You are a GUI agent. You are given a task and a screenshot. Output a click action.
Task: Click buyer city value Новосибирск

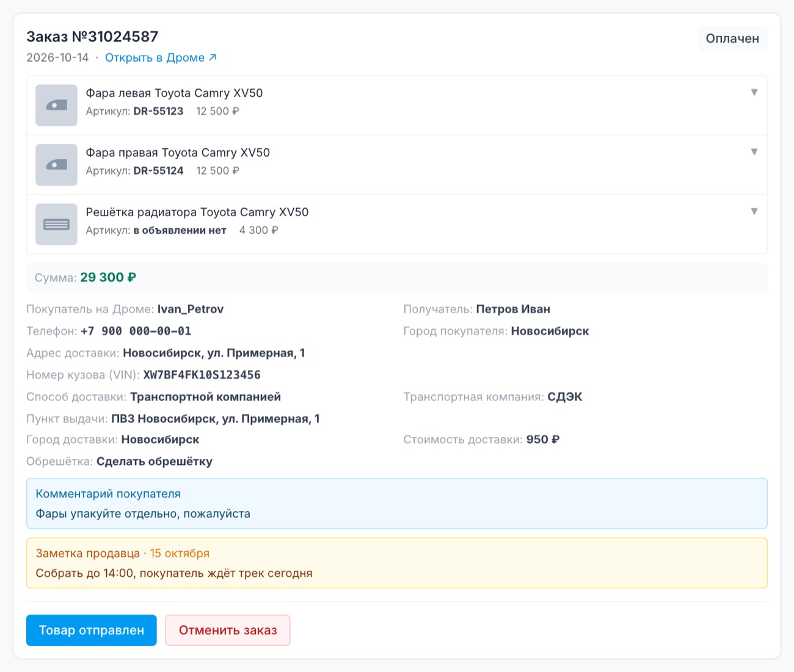550,331
